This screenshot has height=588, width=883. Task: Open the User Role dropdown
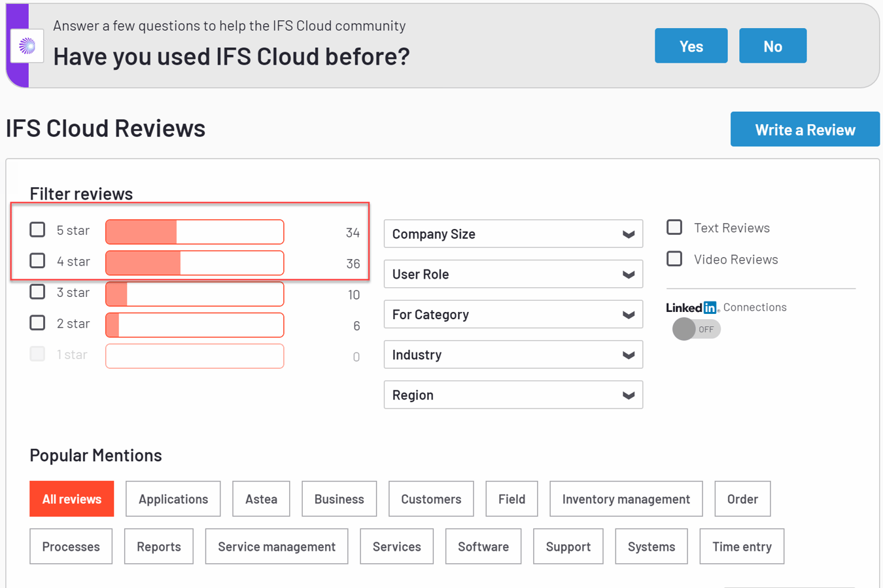[513, 273]
